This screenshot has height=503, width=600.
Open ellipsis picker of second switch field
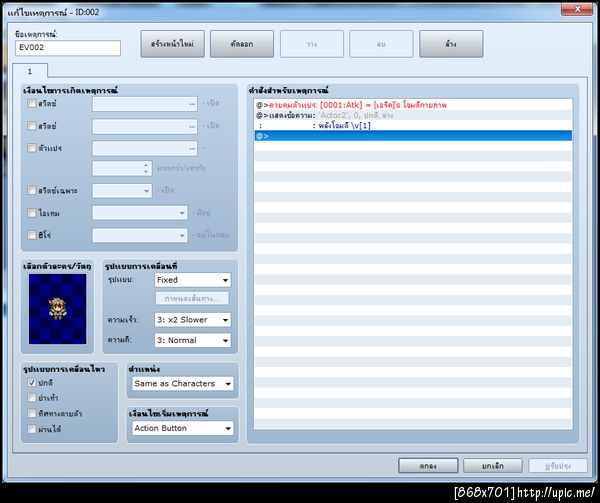192,127
